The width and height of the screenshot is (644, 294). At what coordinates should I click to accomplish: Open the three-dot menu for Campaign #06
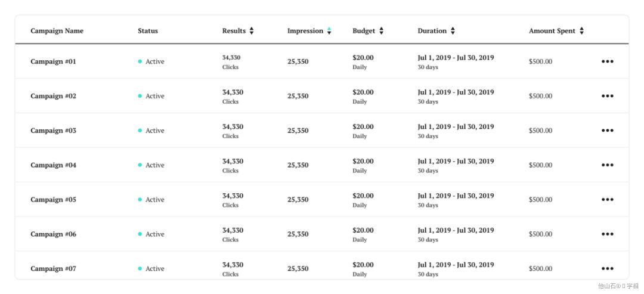click(608, 234)
